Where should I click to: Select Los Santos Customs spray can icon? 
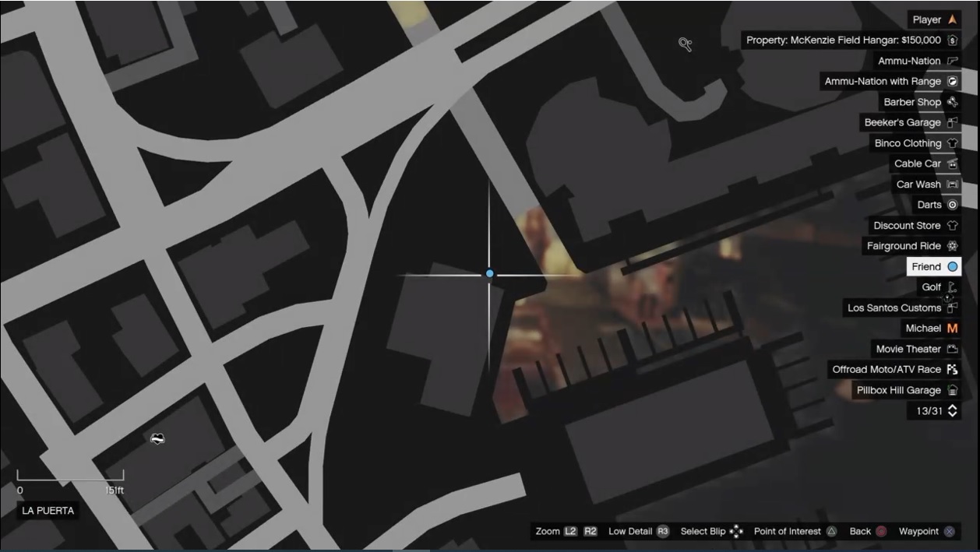(952, 308)
